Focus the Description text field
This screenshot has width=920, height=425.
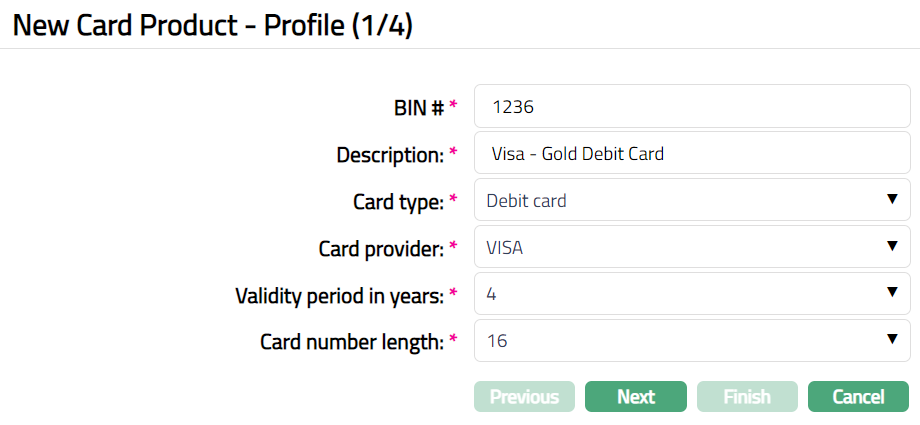pyautogui.click(x=690, y=154)
